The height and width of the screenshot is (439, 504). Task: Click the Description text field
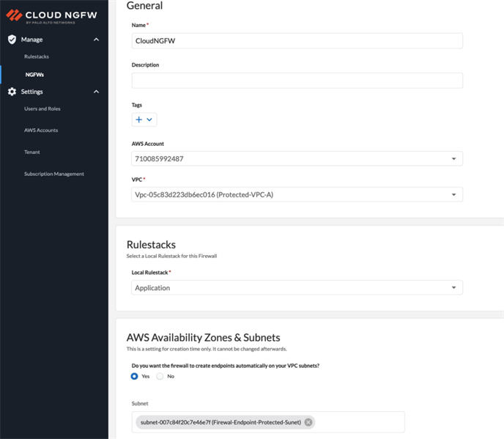[297, 81]
